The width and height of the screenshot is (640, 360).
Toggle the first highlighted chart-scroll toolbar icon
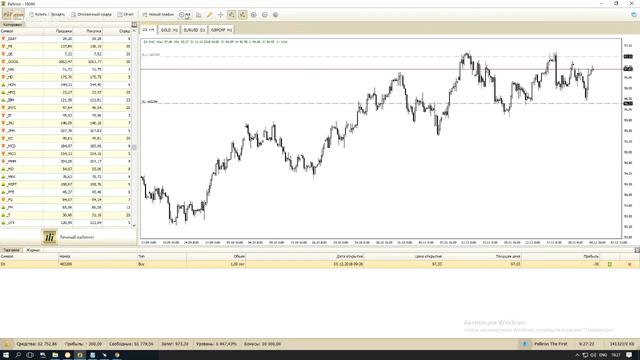(231, 15)
